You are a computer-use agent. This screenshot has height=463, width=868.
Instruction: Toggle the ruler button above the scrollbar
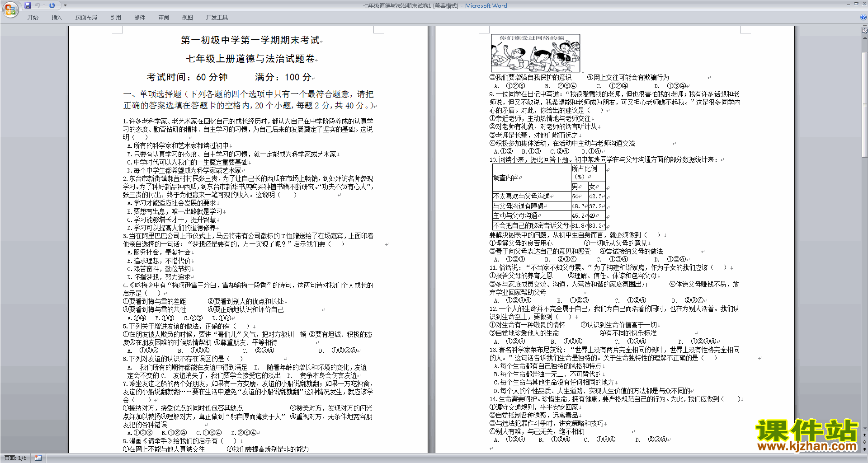[x=865, y=31]
